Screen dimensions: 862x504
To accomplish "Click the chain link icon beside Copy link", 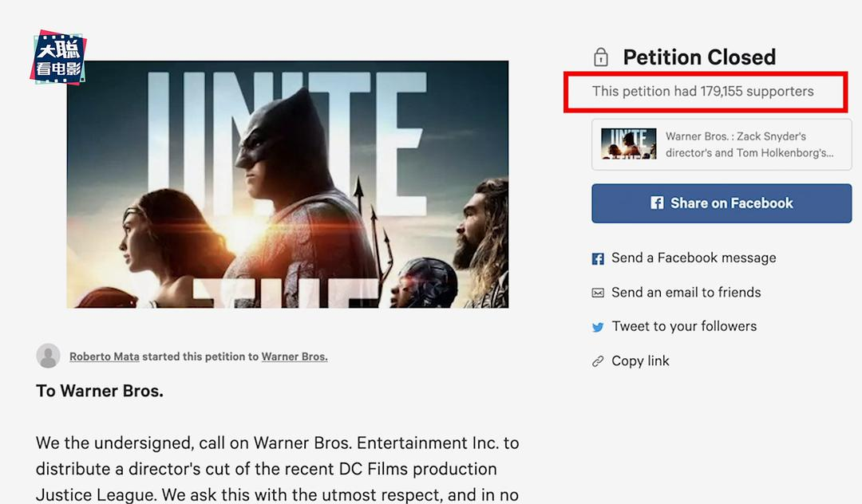I will (598, 361).
